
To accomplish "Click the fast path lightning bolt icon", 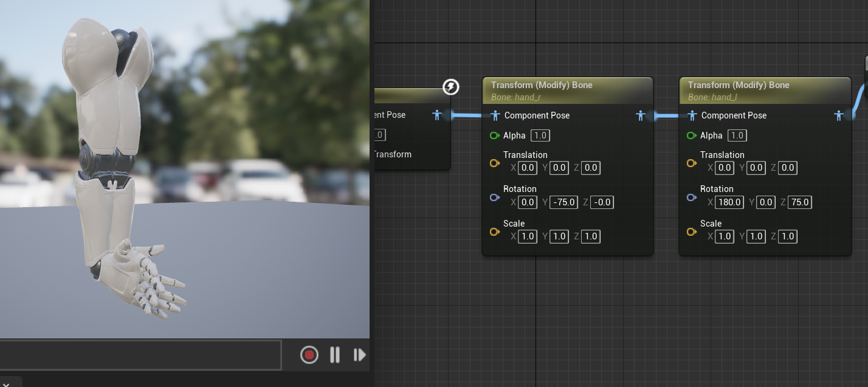I will click(x=450, y=87).
